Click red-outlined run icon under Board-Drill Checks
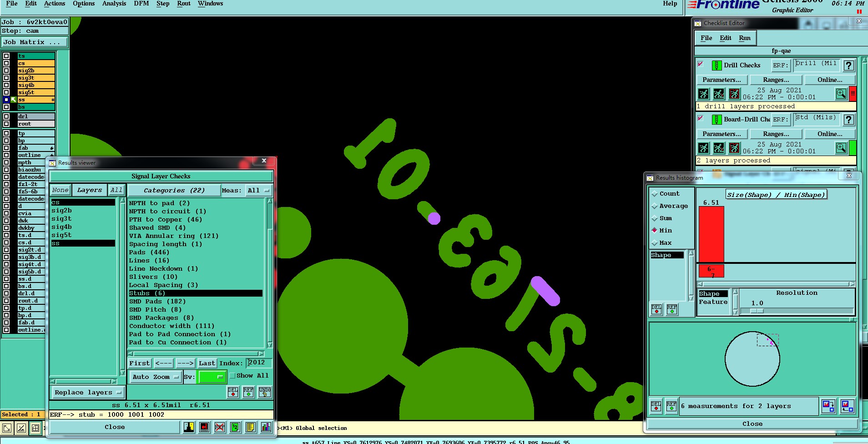 [x=734, y=148]
